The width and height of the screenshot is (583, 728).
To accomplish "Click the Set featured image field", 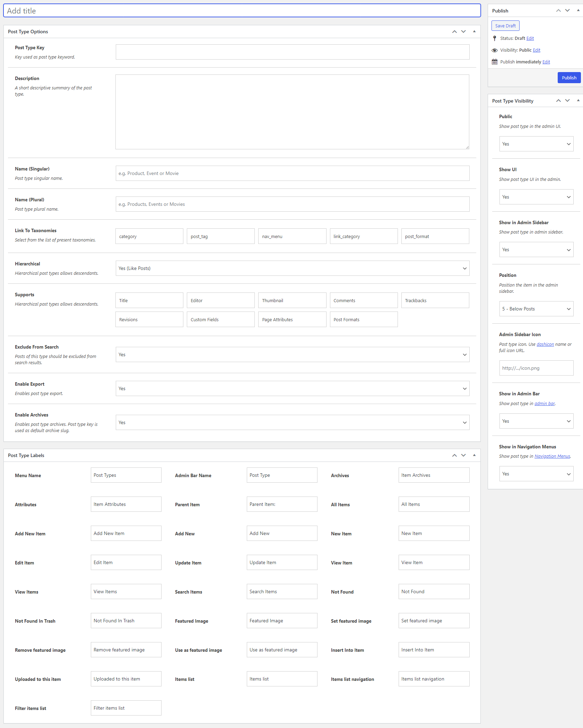I will coord(434,621).
